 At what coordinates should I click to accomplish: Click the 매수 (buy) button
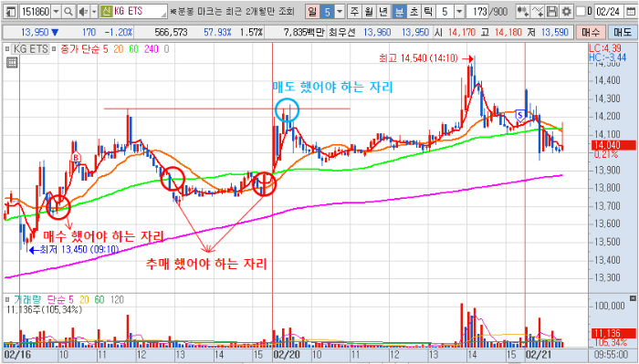[x=591, y=32]
